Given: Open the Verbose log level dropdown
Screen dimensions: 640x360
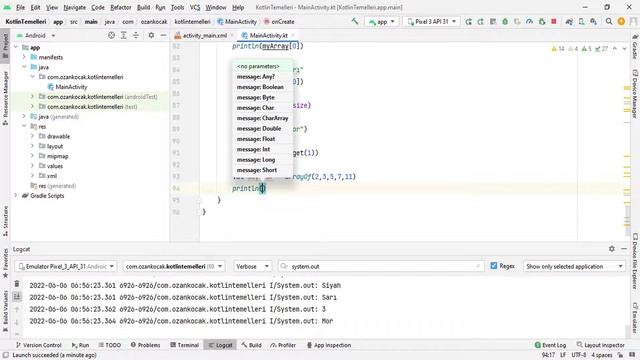Looking at the screenshot, I should [x=252, y=266].
